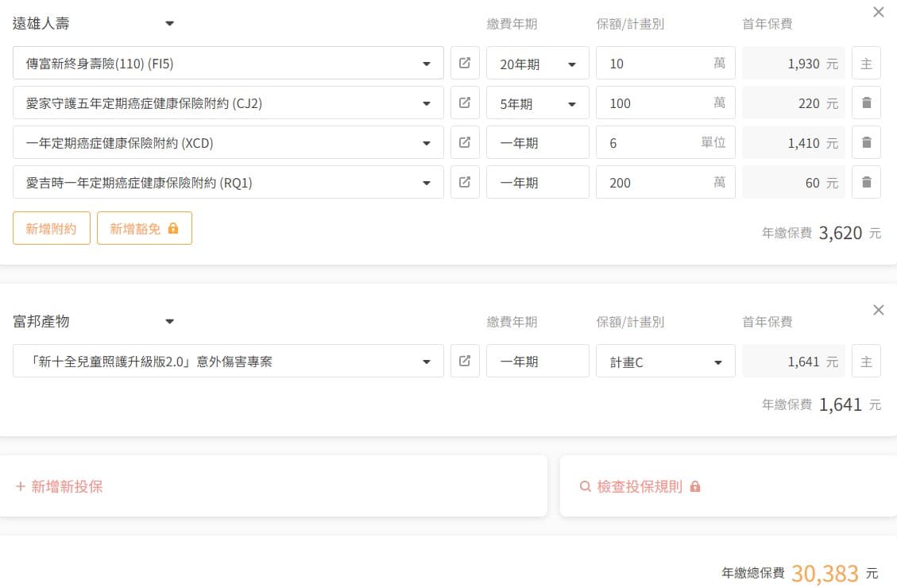Open external link for XCD cancer rider

tap(465, 142)
